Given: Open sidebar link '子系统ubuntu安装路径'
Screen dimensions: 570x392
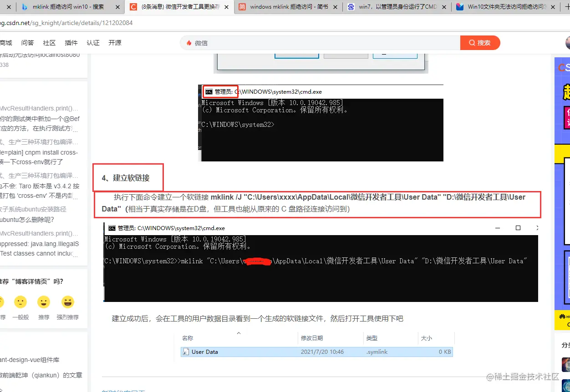Looking at the screenshot, I should pyautogui.click(x=33, y=209).
